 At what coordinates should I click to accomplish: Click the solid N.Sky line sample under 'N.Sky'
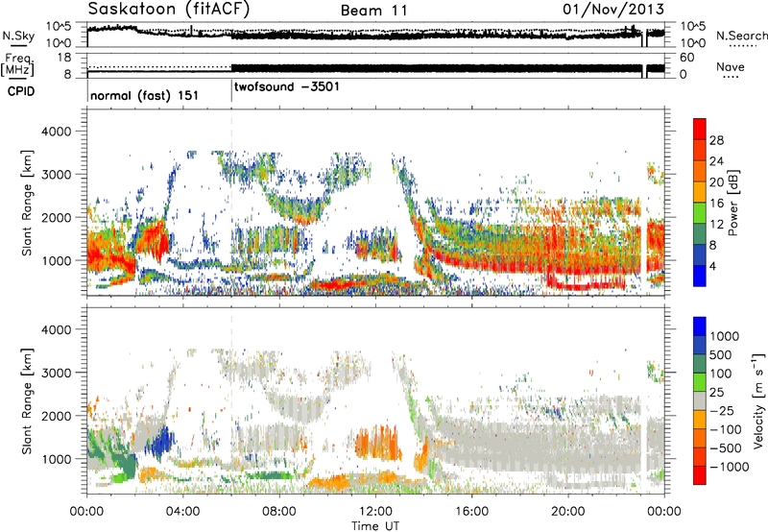(x=18, y=46)
